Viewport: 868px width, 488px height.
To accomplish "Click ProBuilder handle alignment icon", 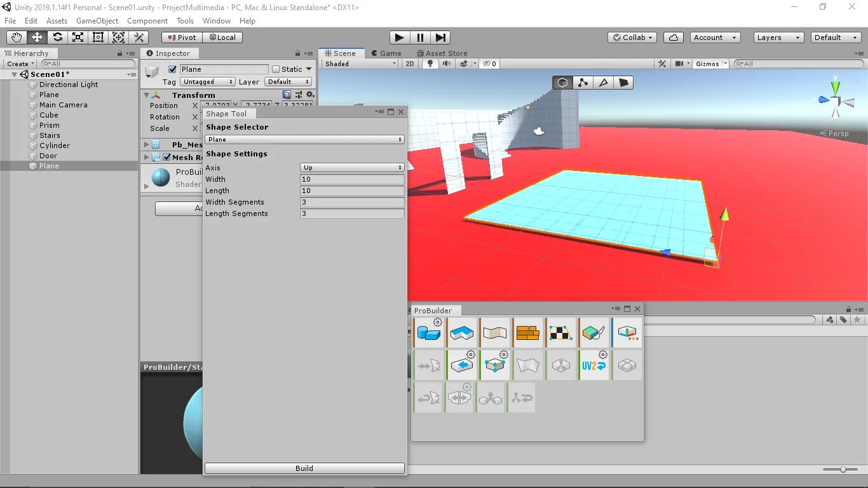I will tap(627, 333).
